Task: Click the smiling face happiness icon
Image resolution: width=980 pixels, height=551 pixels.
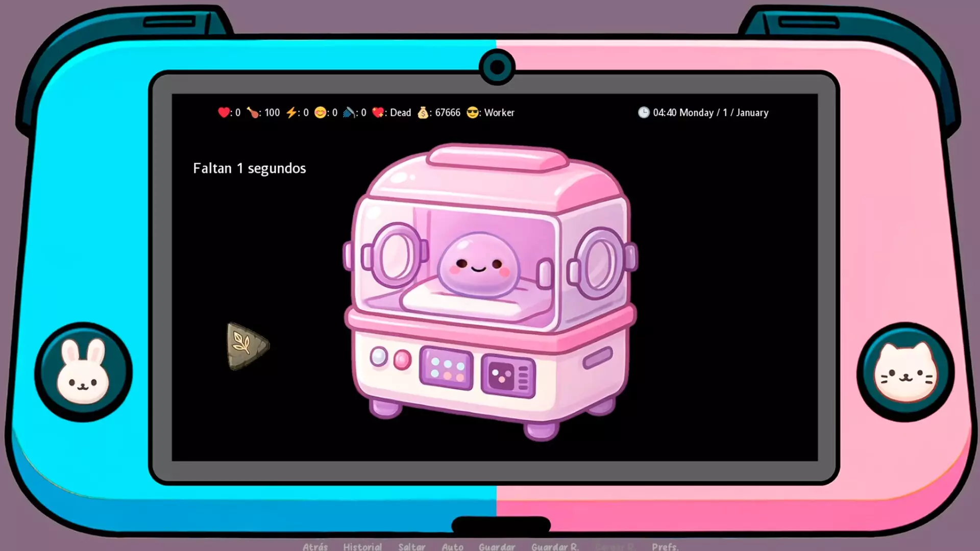Action: (319, 112)
